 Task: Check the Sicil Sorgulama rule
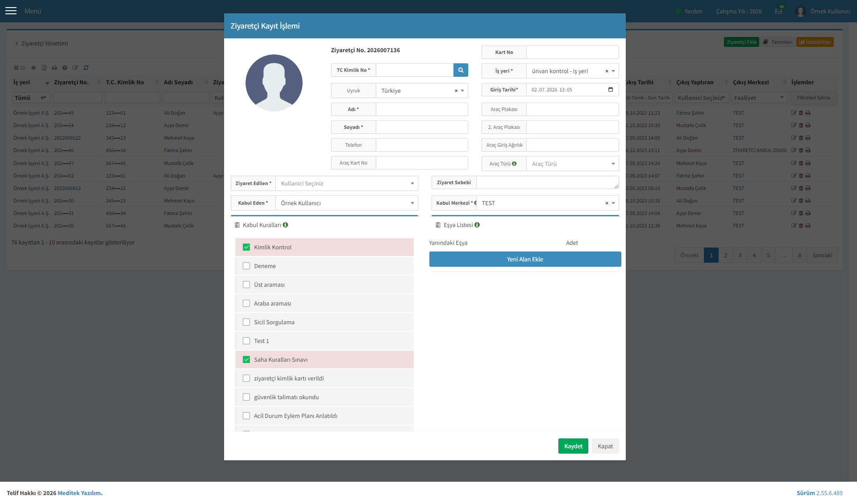246,322
